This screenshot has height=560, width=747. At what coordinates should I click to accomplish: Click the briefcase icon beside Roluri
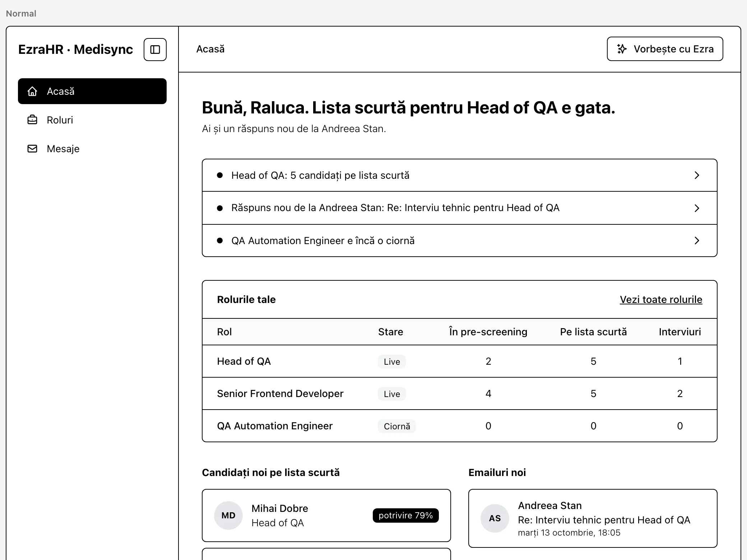pos(32,120)
